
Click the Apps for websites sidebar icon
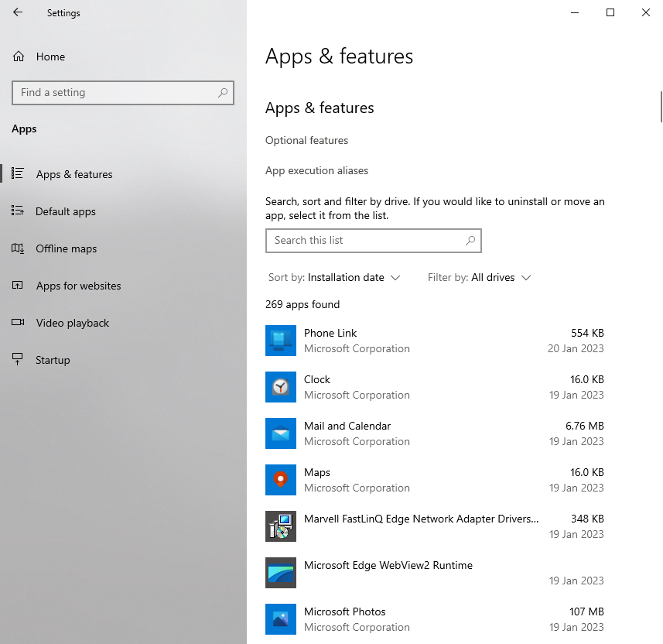17,285
